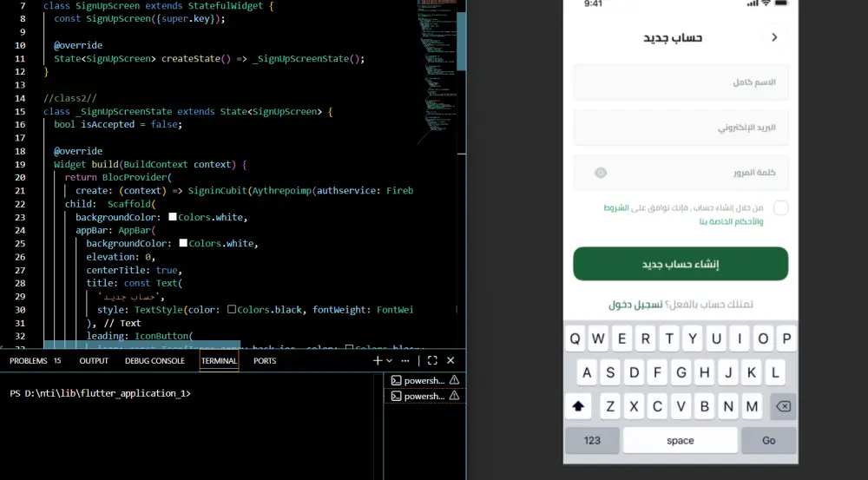This screenshot has height=480, width=868.
Task: Tap the Q key on keyboard
Action: tap(575, 339)
